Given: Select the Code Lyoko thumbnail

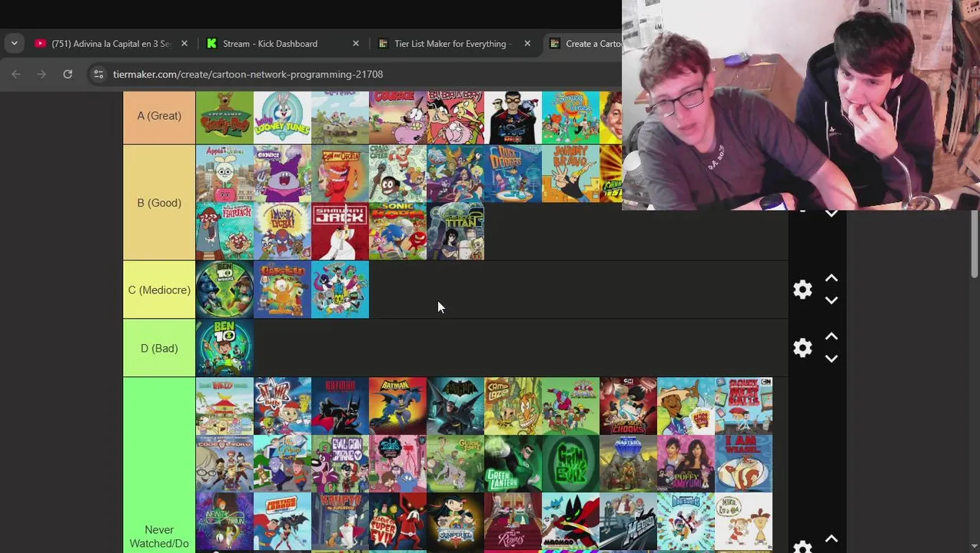Looking at the screenshot, I should [224, 463].
